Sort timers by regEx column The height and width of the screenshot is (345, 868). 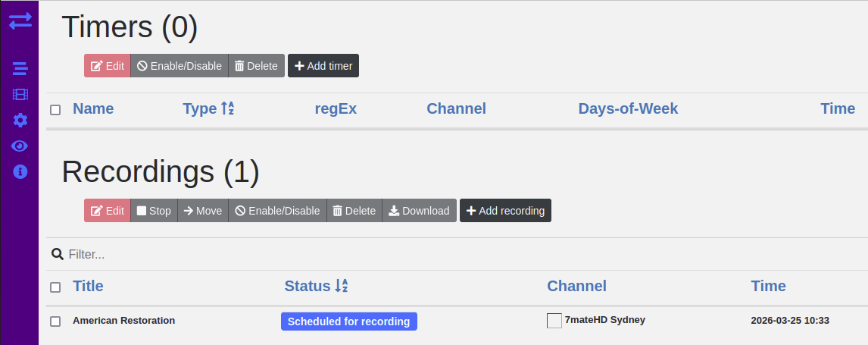336,108
